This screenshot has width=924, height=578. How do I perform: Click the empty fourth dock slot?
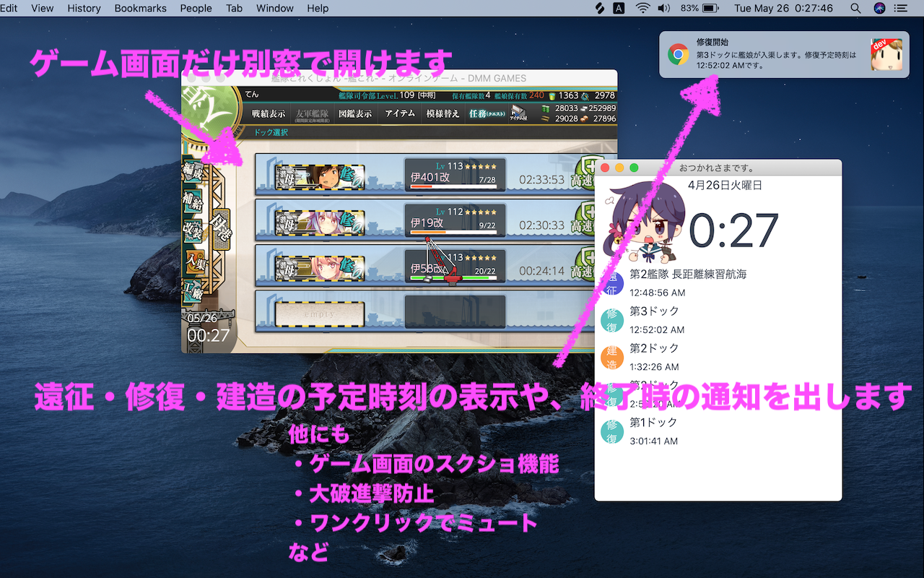[x=320, y=314]
